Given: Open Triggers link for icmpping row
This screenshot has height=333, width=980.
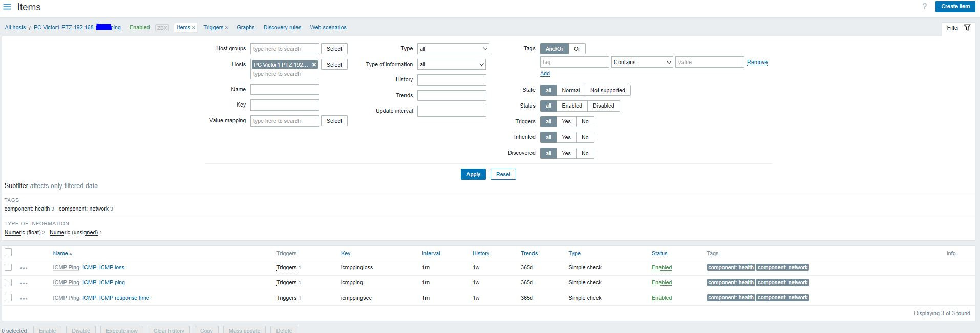Looking at the screenshot, I should click(286, 283).
